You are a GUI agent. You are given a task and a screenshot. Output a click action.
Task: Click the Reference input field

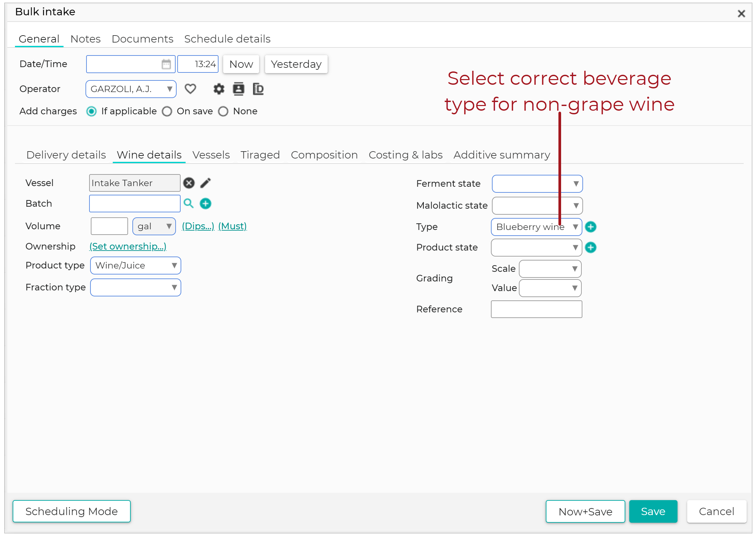[x=536, y=309]
